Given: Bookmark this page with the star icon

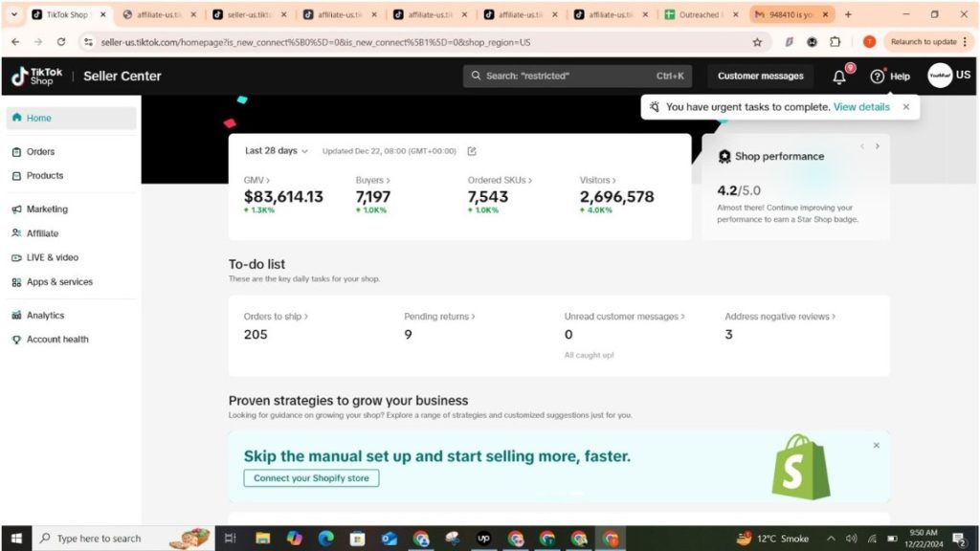Looking at the screenshot, I should pos(757,42).
